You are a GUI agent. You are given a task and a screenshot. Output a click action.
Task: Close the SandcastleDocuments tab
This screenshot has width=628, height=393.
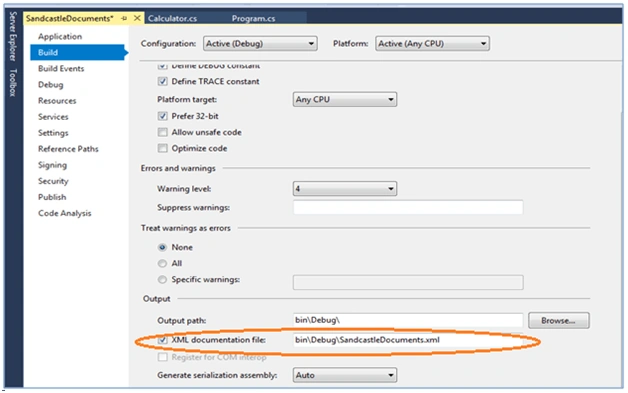point(137,18)
